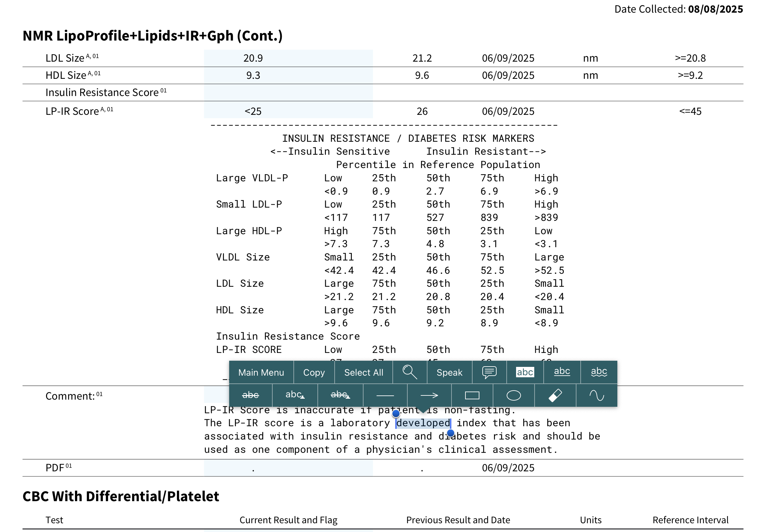Tap the 'Reference Interval' column header
Viewport: 766px width, 532px height.
pyautogui.click(x=690, y=520)
